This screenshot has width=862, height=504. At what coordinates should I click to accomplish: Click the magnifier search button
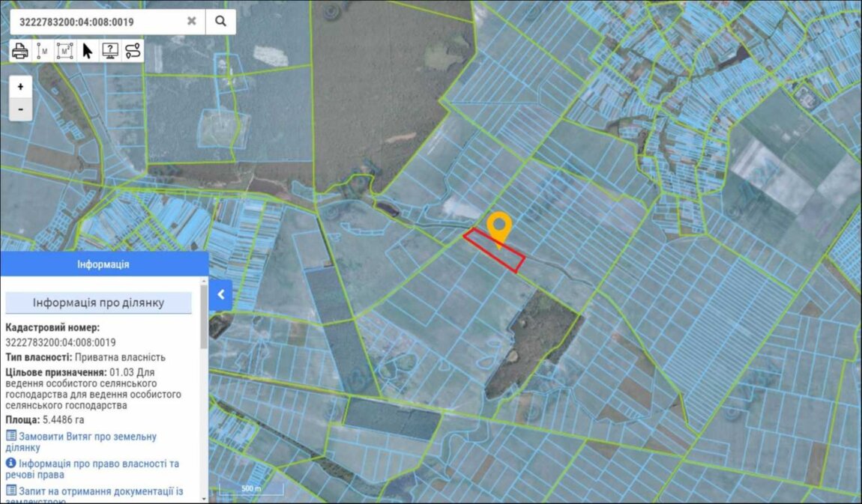click(220, 22)
